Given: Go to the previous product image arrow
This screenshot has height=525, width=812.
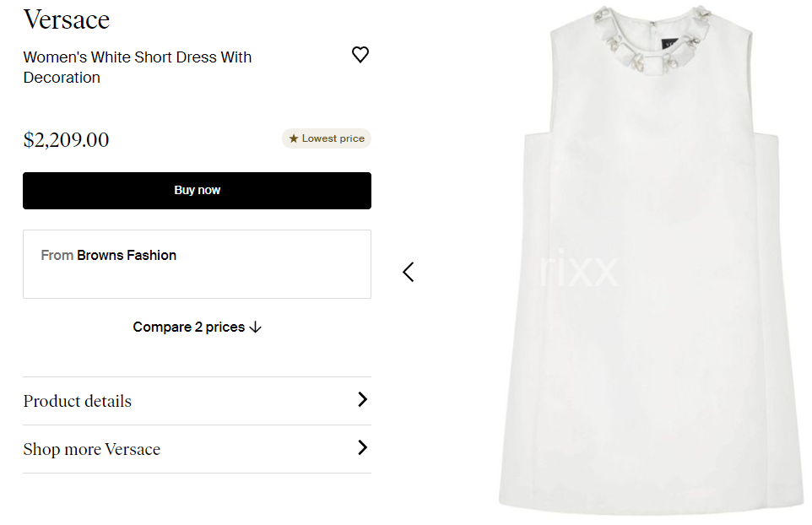Looking at the screenshot, I should pos(409,272).
